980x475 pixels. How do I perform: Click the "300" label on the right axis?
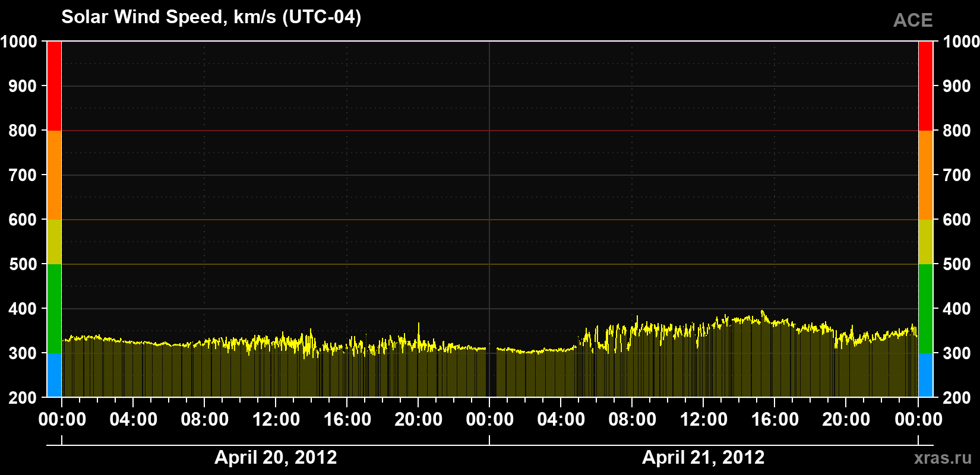957,353
